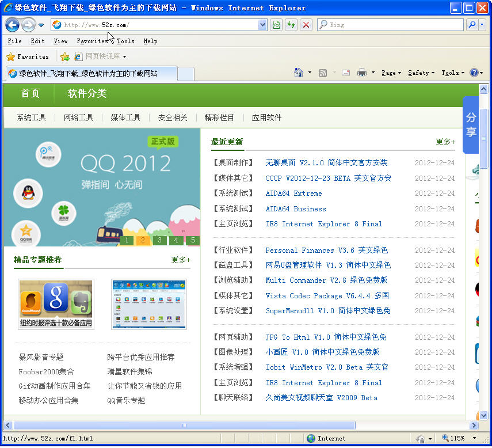Click the horizontal scrollbar right arrow
This screenshot has height=448, width=492.
[474, 426]
